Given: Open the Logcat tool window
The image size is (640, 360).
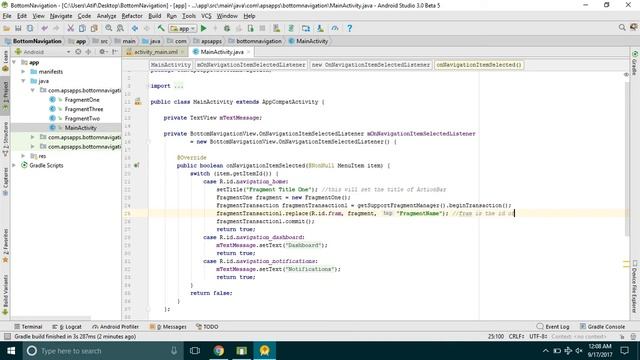Looking at the screenshot, I should pos(67,327).
